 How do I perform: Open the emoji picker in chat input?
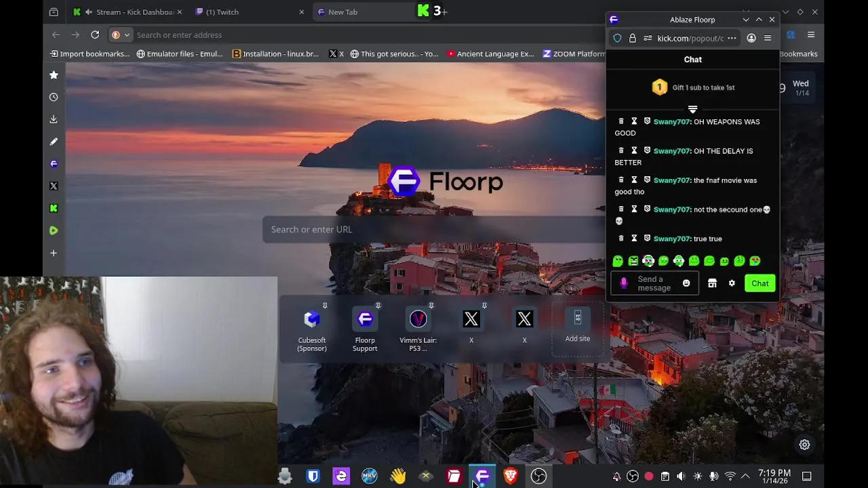686,283
